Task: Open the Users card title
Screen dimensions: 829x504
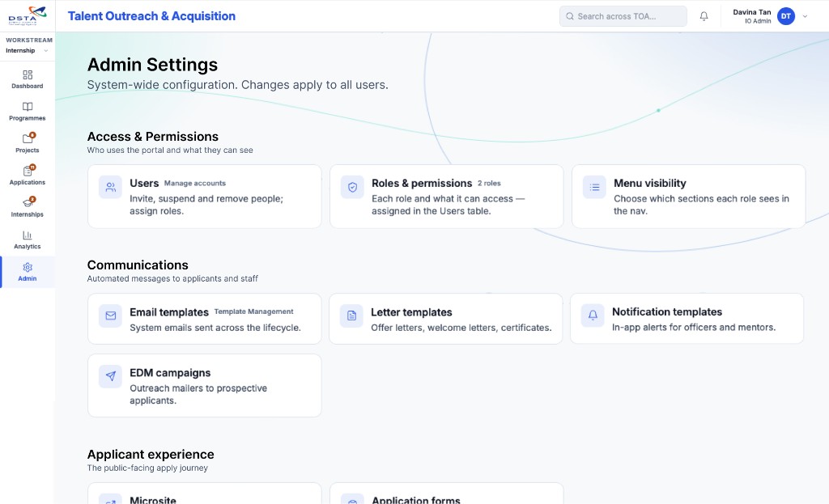Action: (144, 184)
